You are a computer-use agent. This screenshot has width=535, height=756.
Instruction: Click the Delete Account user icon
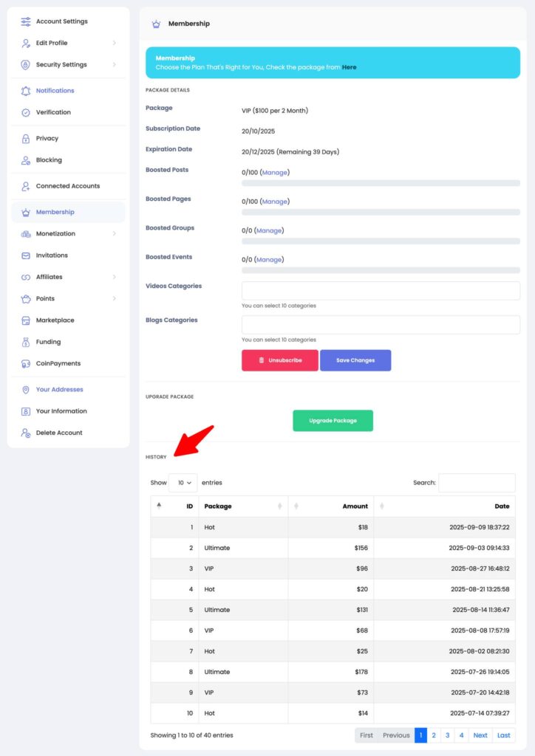click(26, 433)
